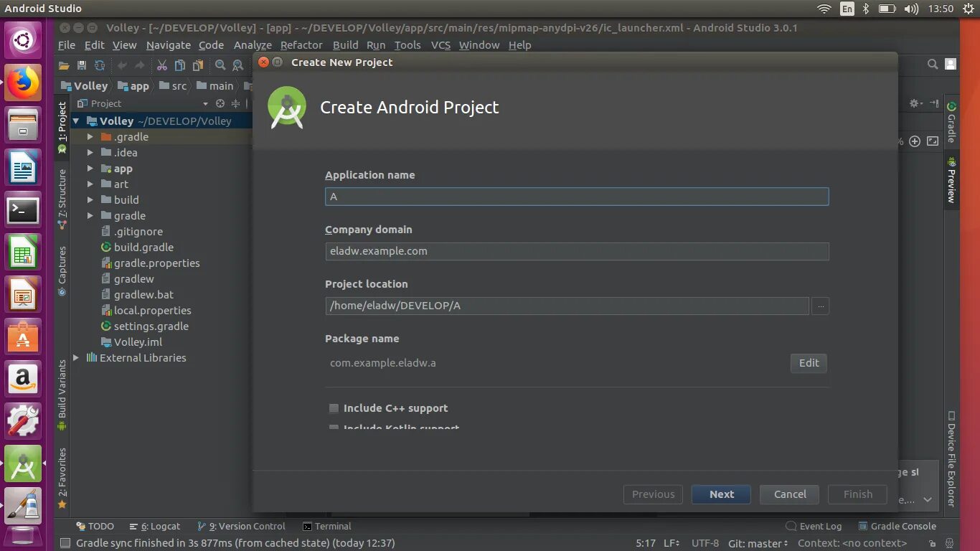Click the Search Everywhere magnifier icon
This screenshot has height=551, width=980.
[x=933, y=65]
